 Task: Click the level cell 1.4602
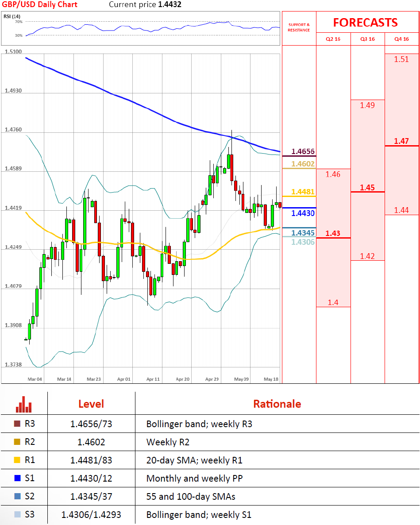click(x=91, y=442)
